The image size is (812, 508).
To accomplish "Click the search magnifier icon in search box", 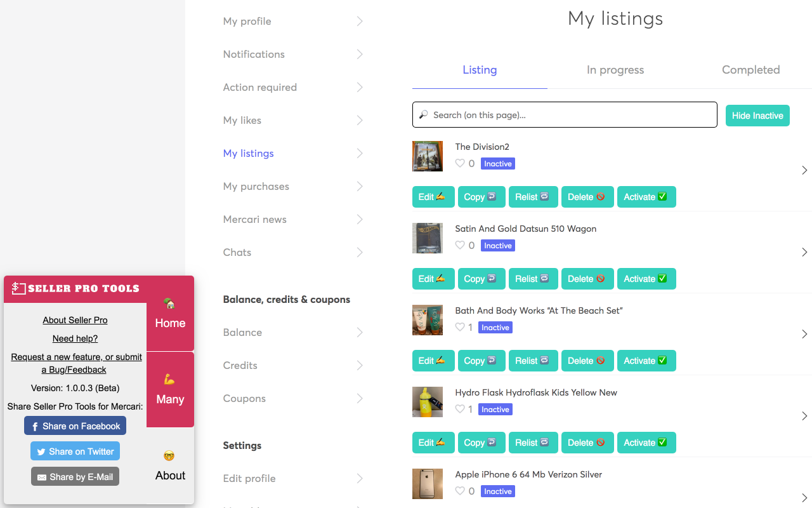I will (424, 115).
